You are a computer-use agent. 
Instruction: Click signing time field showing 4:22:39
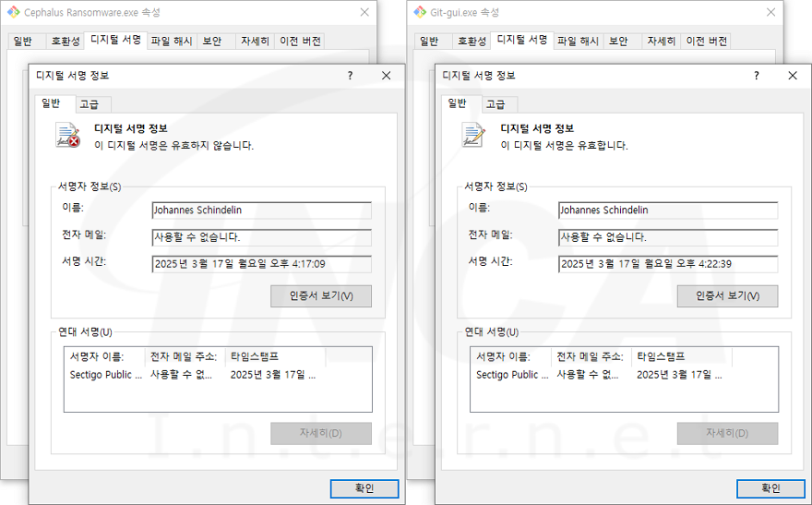[668, 264]
